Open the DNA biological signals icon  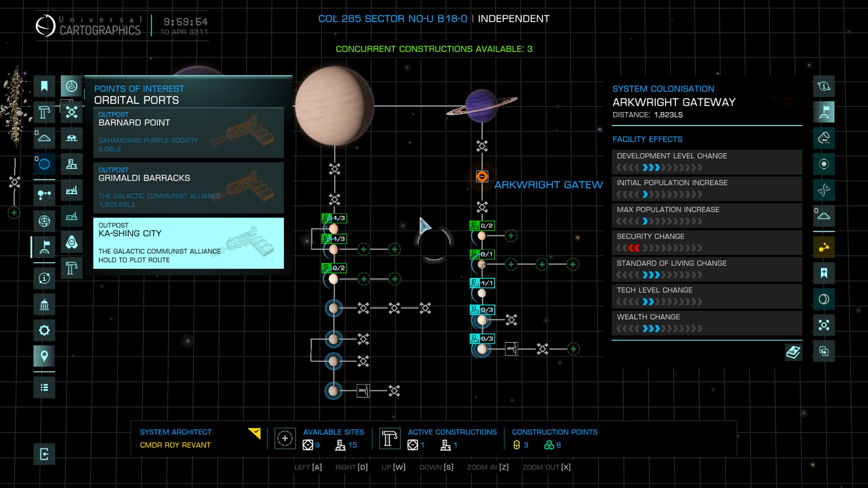[824, 190]
